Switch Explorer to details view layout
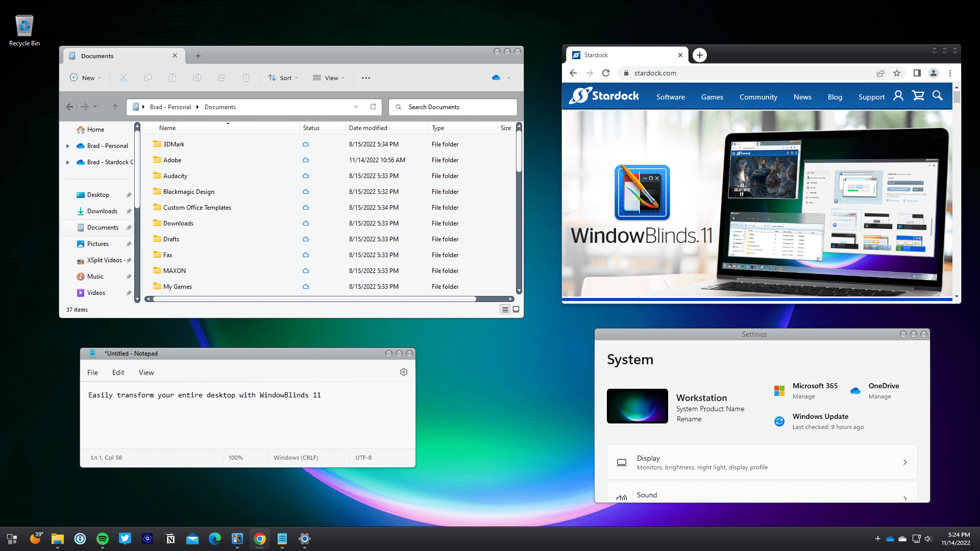The width and height of the screenshot is (980, 551). point(505,309)
